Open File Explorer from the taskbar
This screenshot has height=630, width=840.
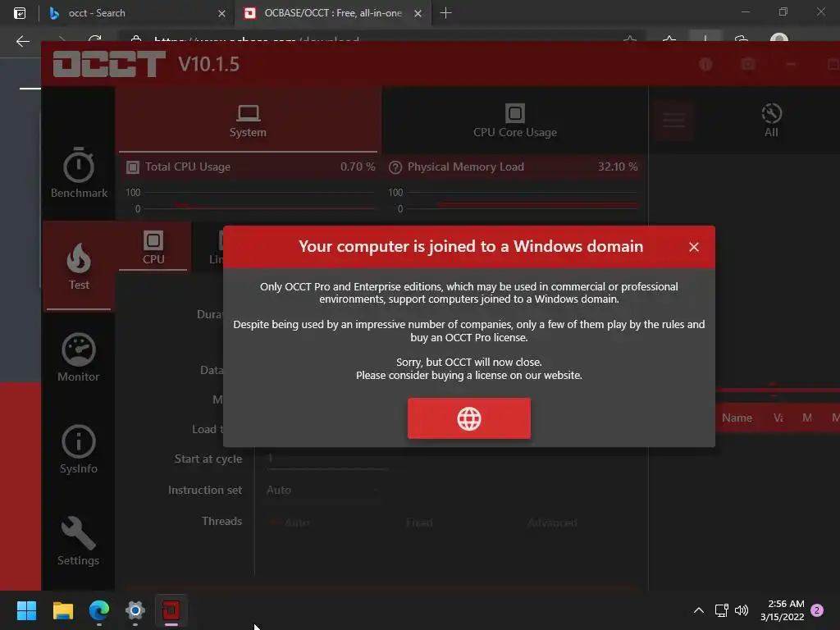tap(62, 610)
